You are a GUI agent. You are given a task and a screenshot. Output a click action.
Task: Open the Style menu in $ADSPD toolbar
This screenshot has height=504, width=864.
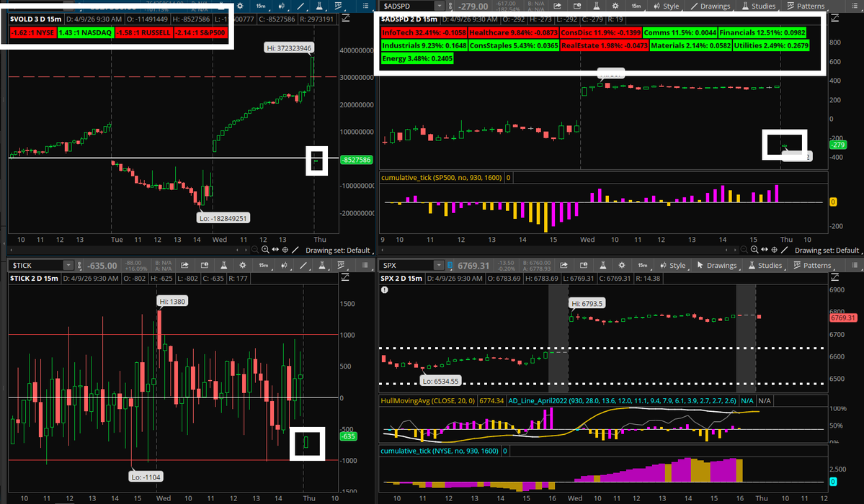click(x=666, y=6)
